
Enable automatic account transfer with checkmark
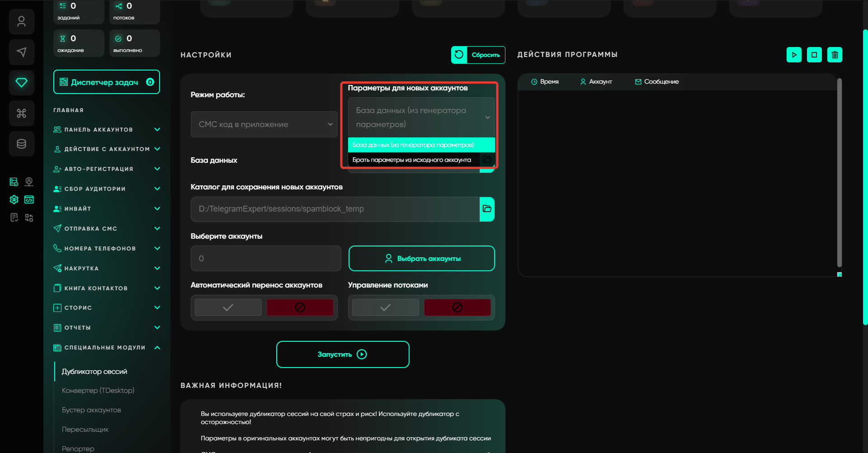point(228,307)
